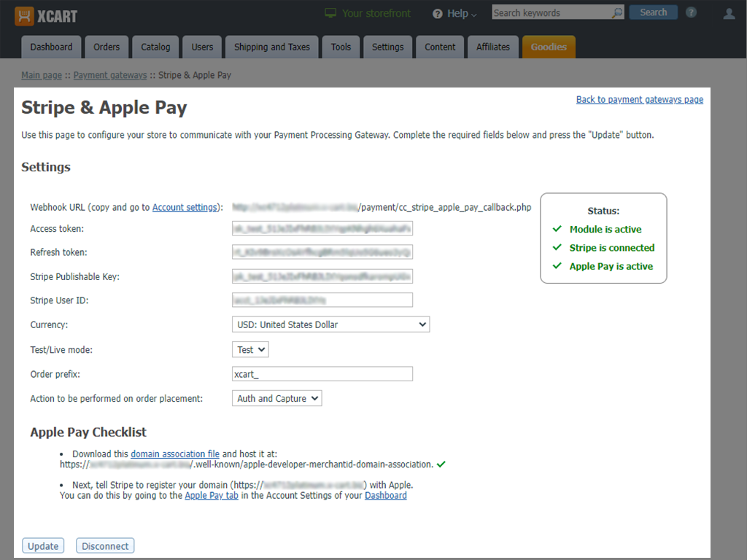Viewport: 747px width, 560px height.
Task: Click the search magnifier icon
Action: [x=617, y=13]
